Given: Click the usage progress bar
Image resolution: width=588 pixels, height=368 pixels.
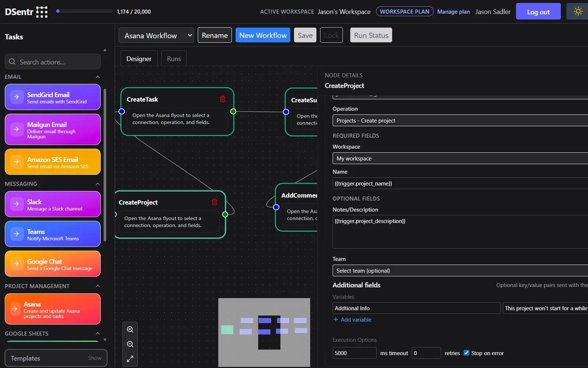Looking at the screenshot, I should (85, 11).
